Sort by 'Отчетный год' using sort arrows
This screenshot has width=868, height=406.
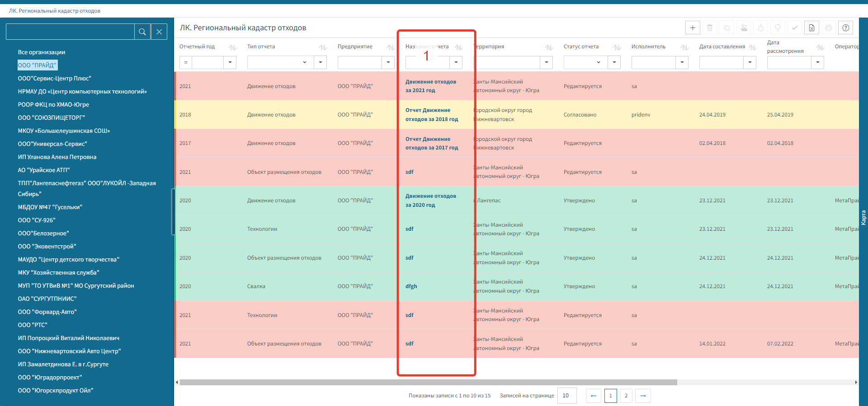(233, 47)
